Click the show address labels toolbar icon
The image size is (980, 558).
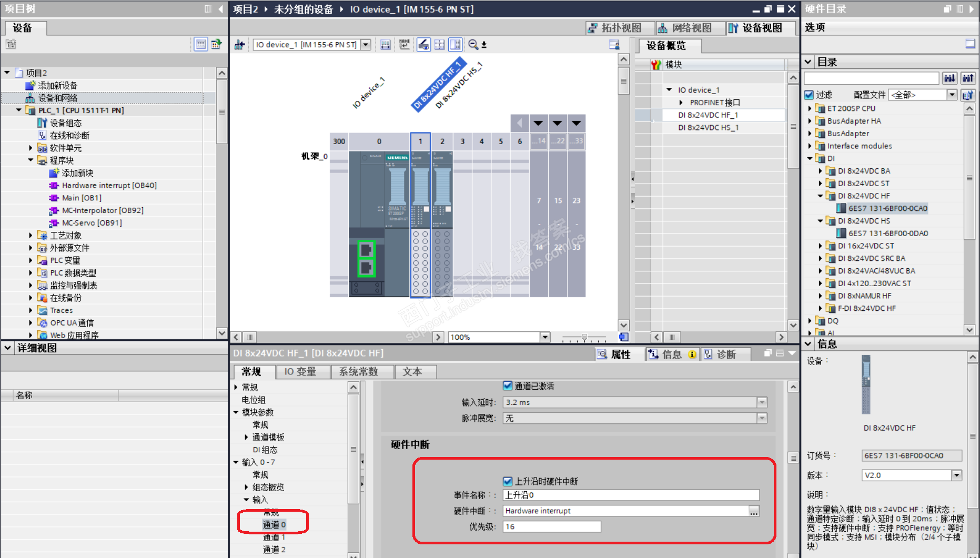pyautogui.click(x=386, y=45)
